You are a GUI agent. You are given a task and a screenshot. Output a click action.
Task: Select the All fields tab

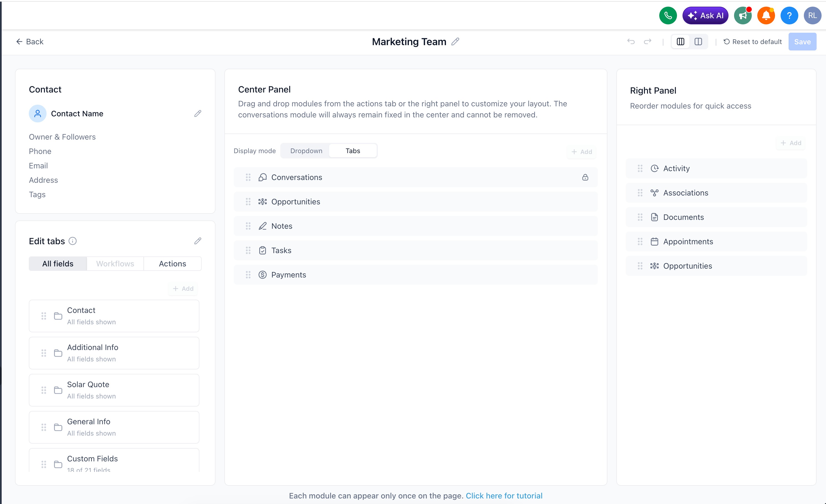58,264
